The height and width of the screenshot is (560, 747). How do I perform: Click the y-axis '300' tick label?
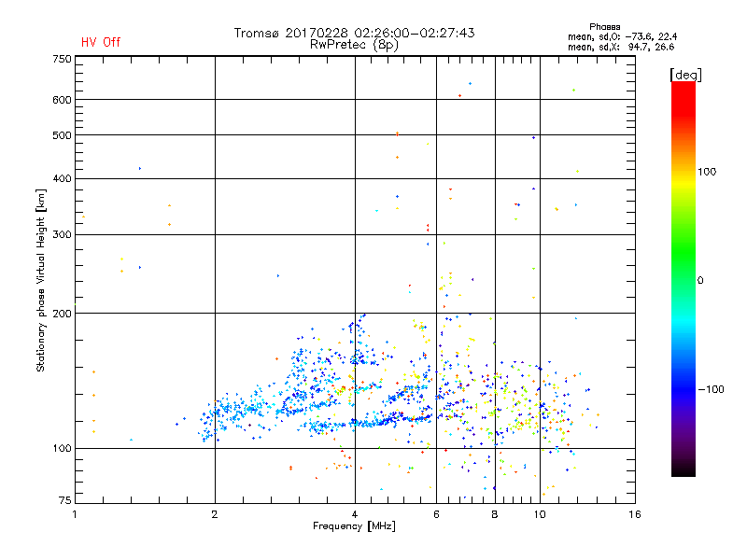62,235
